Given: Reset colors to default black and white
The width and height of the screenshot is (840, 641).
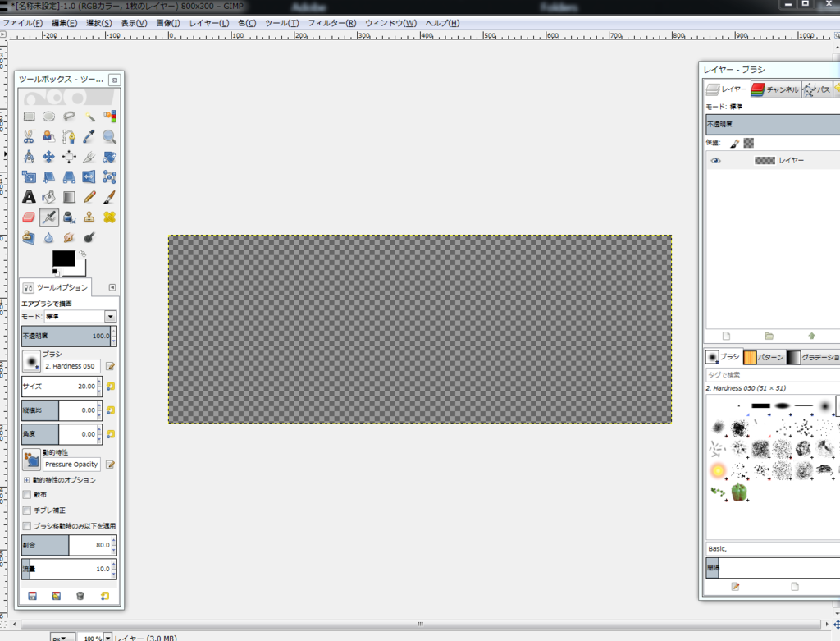Looking at the screenshot, I should [x=55, y=272].
